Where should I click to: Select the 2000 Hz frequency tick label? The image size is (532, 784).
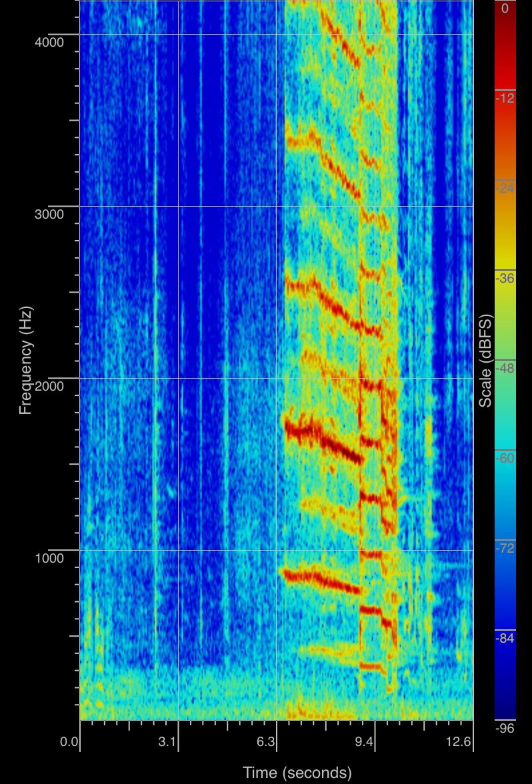(x=49, y=386)
